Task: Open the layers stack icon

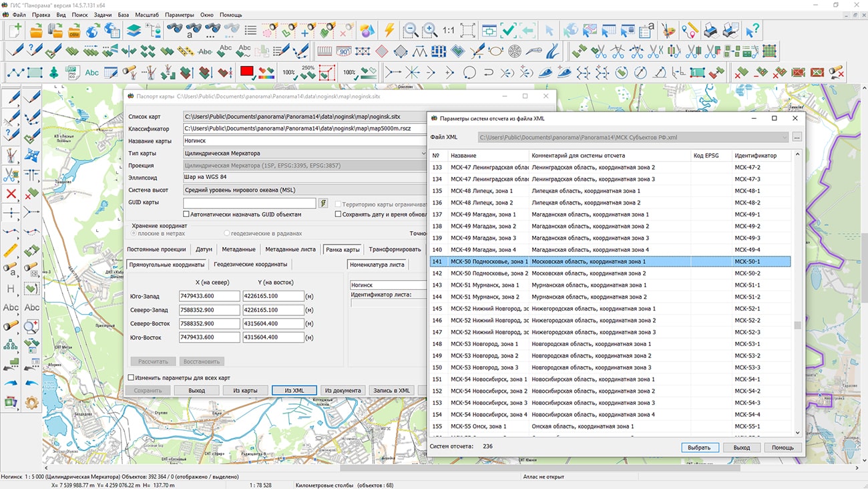Action: 134,30
